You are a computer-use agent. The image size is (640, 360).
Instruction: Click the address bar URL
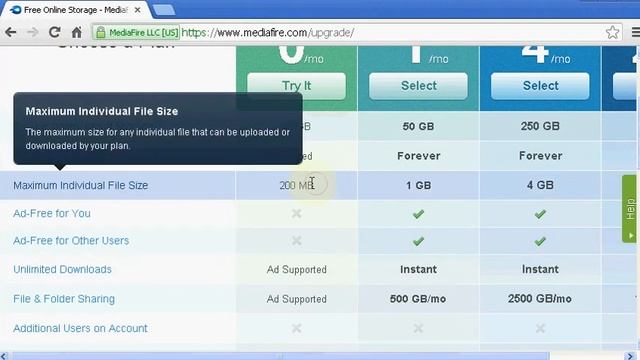point(267,32)
